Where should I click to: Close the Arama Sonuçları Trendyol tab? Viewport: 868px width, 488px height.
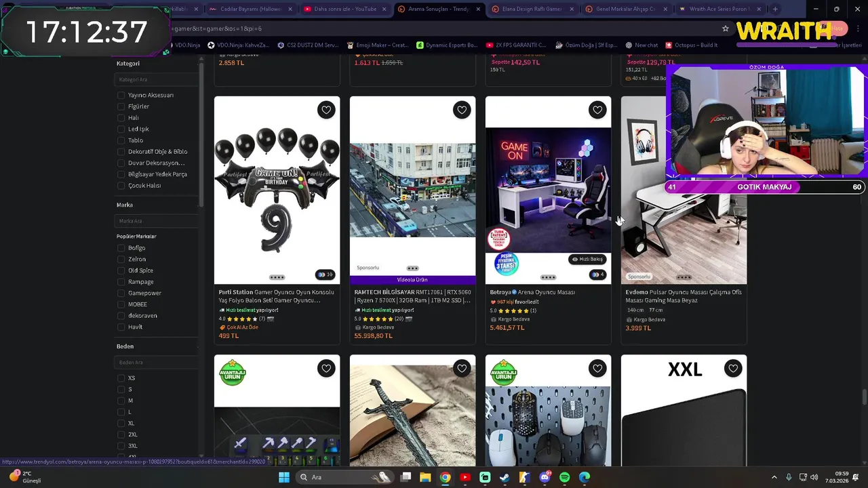pyautogui.click(x=478, y=9)
